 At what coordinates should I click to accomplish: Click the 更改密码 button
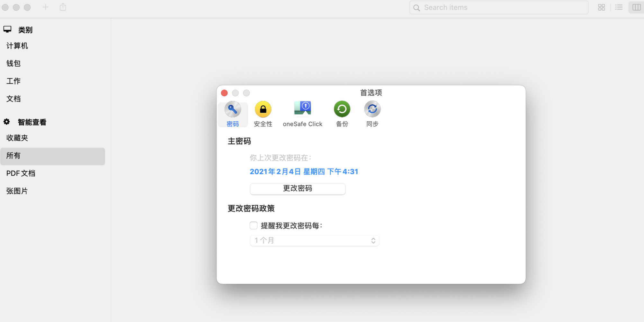click(297, 189)
